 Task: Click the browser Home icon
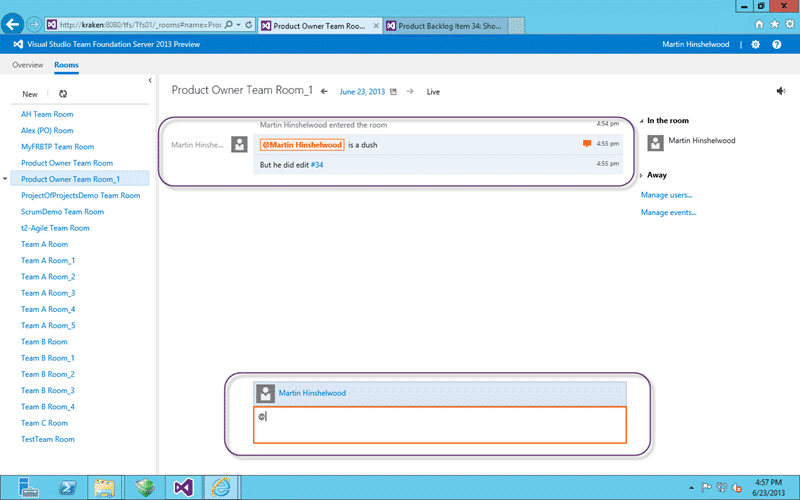coord(759,24)
